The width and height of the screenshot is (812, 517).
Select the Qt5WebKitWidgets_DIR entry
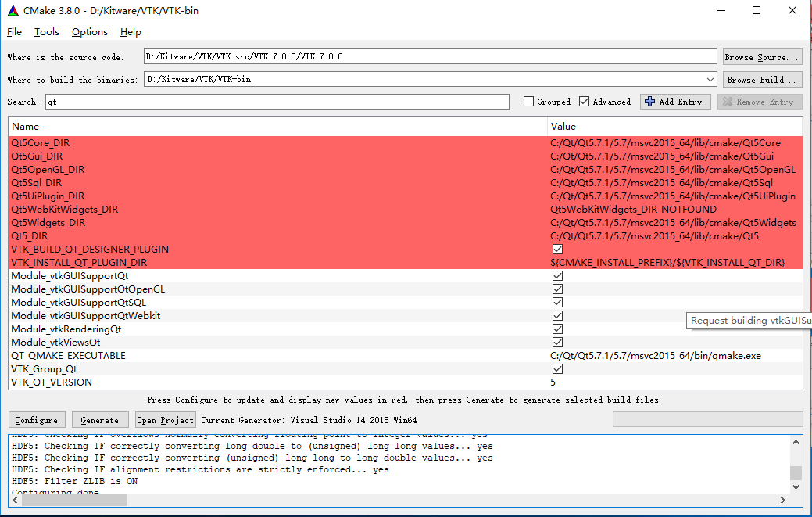pos(65,210)
